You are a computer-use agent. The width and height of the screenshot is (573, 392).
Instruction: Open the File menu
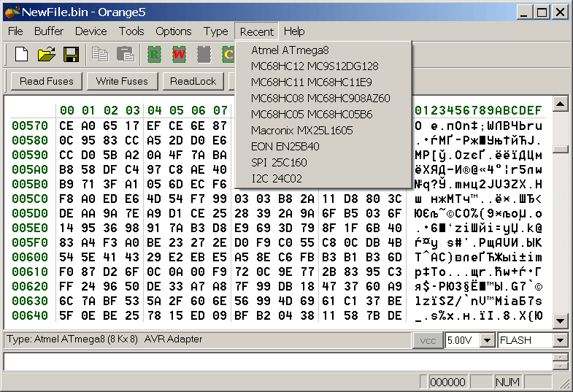coord(15,31)
